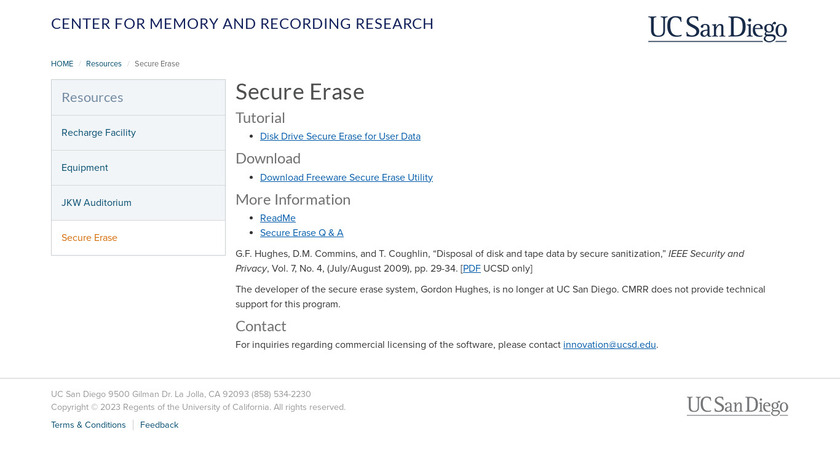The height and width of the screenshot is (472, 840).
Task: Open Disk Drive Secure Erase tutorial link
Action: tap(340, 136)
